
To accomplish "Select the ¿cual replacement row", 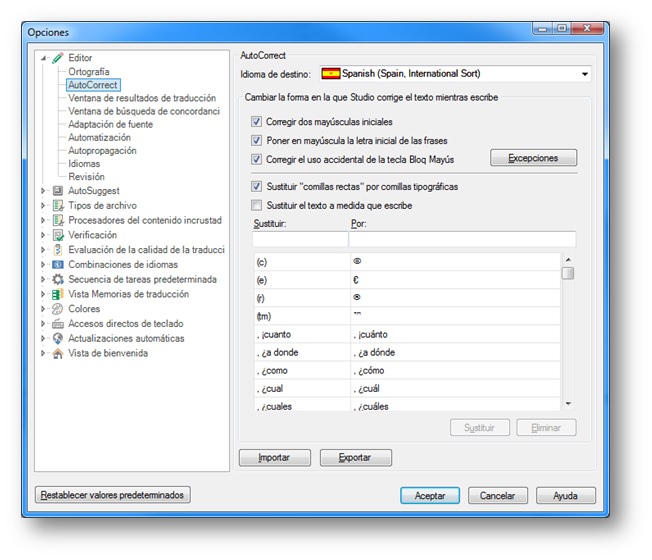I will click(407, 388).
